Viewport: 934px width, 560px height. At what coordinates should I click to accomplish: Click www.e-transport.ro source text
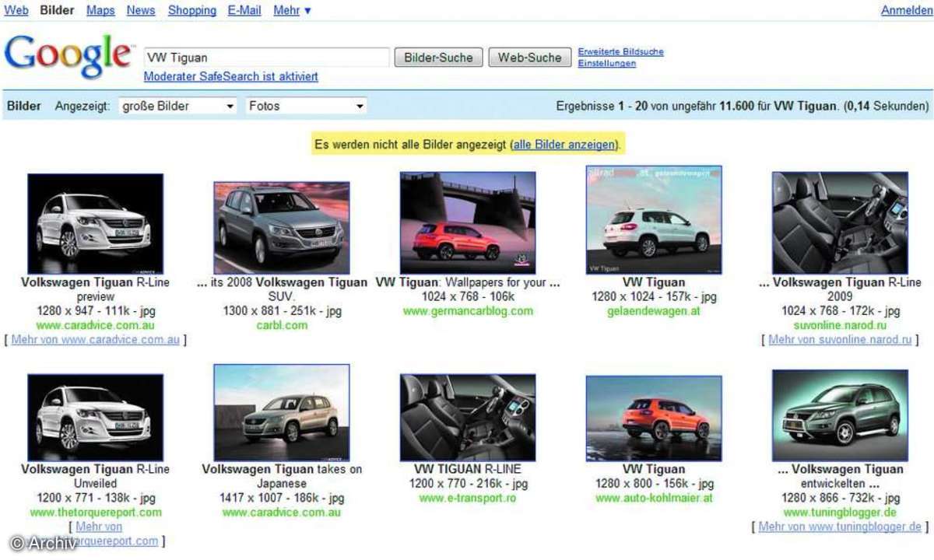(468, 498)
